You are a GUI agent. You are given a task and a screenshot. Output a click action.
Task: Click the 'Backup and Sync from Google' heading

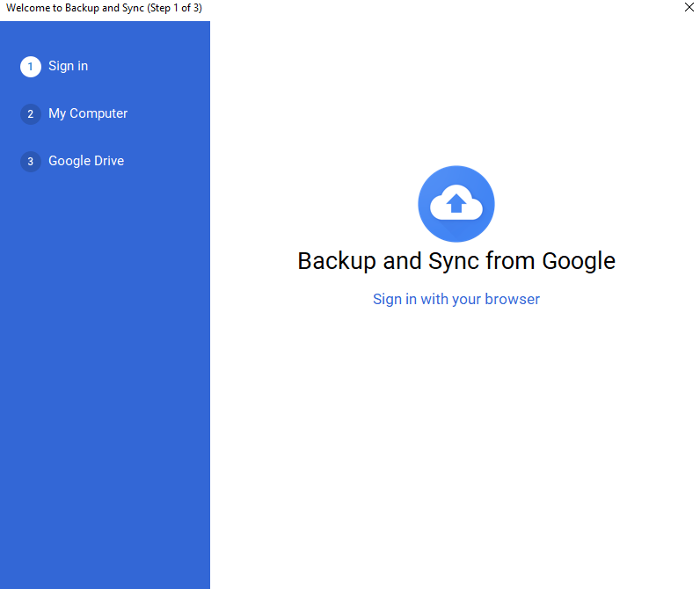point(456,261)
